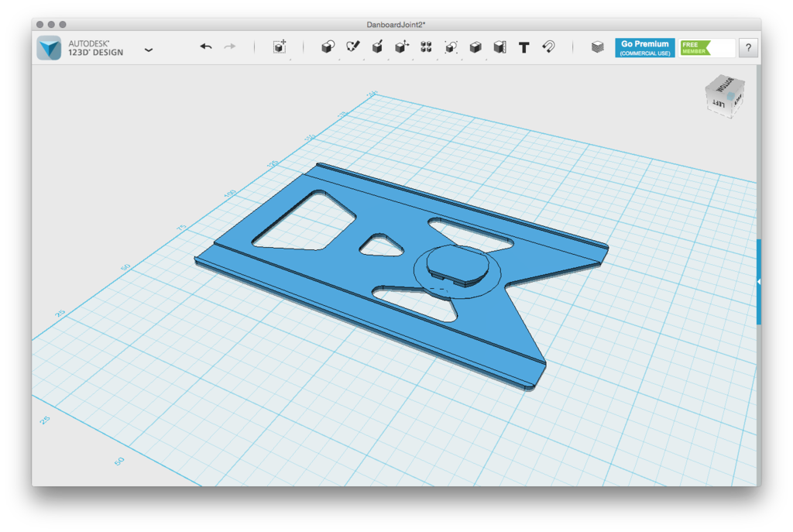Select the Pattern tool

point(426,47)
